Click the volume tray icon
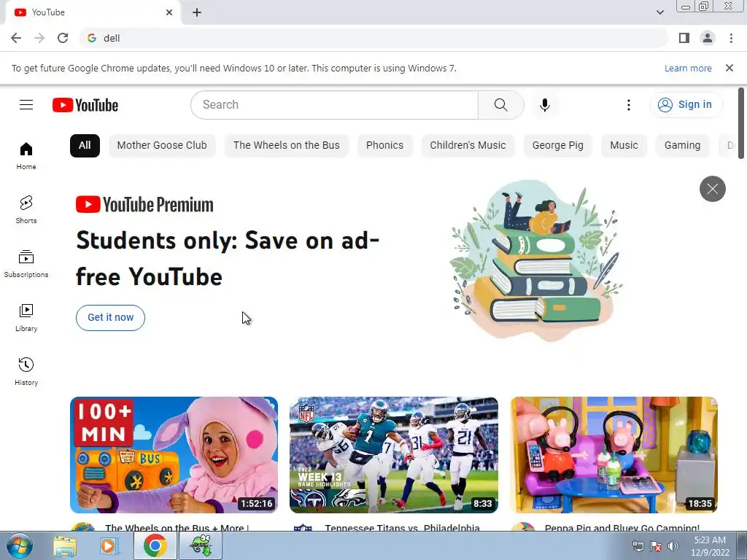Image resolution: width=747 pixels, height=560 pixels. [x=673, y=546]
